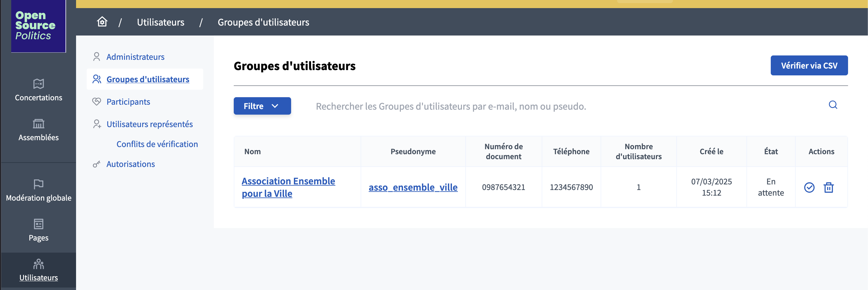Click the Open Source Politics logo
The height and width of the screenshot is (290, 868).
point(38,26)
